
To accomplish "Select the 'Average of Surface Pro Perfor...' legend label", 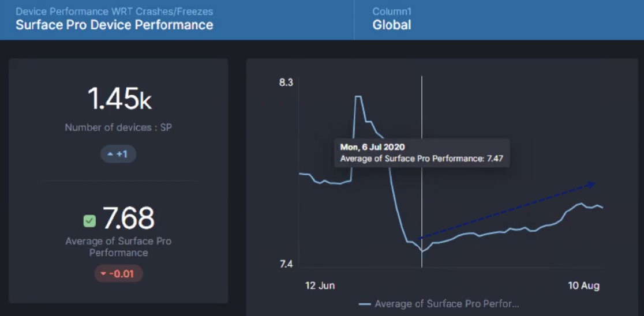I will pyautogui.click(x=447, y=304).
